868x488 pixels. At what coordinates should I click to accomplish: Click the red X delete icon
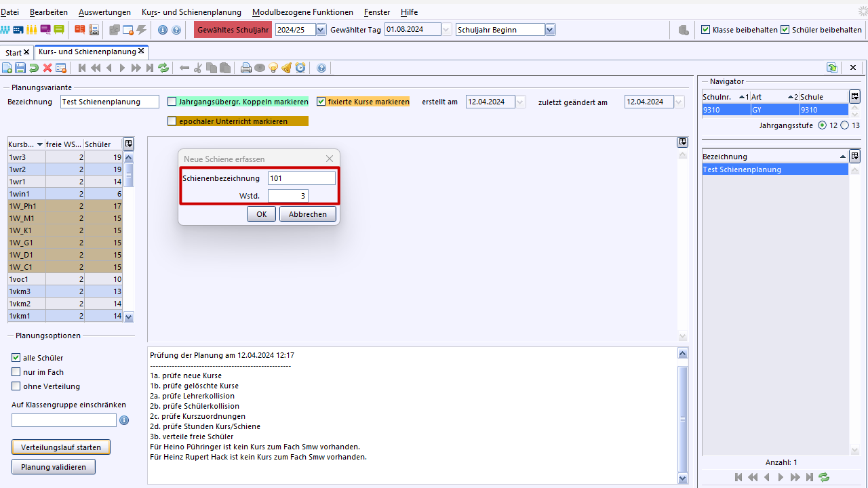[47, 68]
